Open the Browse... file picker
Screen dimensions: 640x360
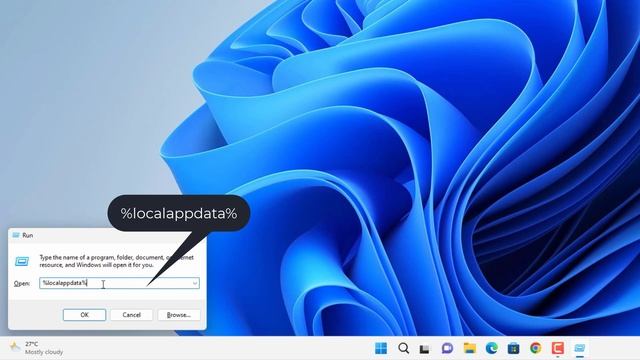(179, 315)
